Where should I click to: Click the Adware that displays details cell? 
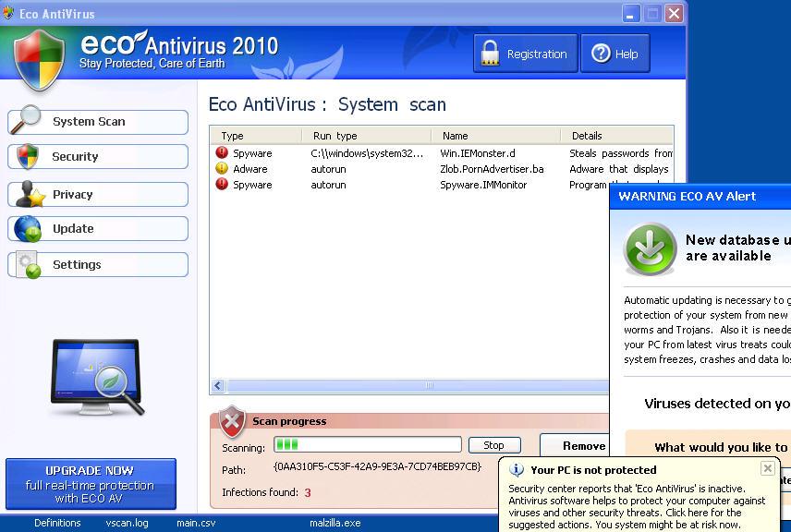619,169
